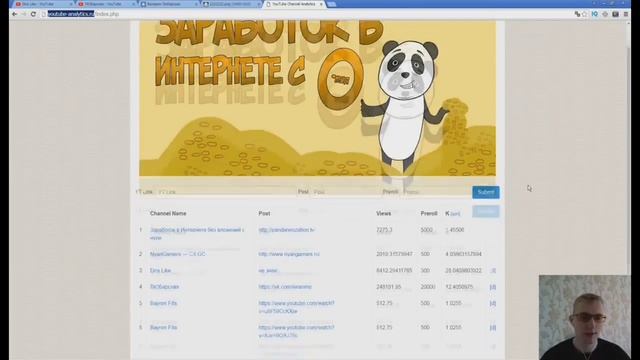Click the panda banner image
This screenshot has height=360, width=640.
tap(318, 98)
